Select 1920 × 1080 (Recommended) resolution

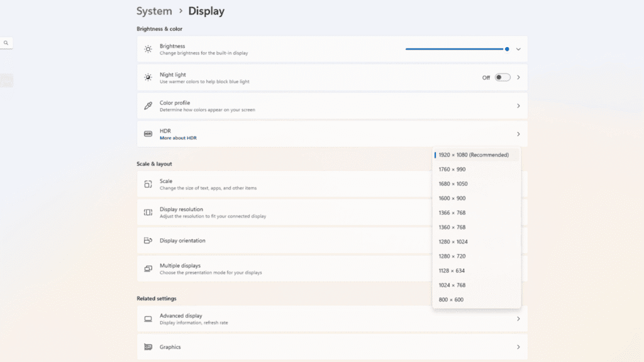(x=477, y=155)
